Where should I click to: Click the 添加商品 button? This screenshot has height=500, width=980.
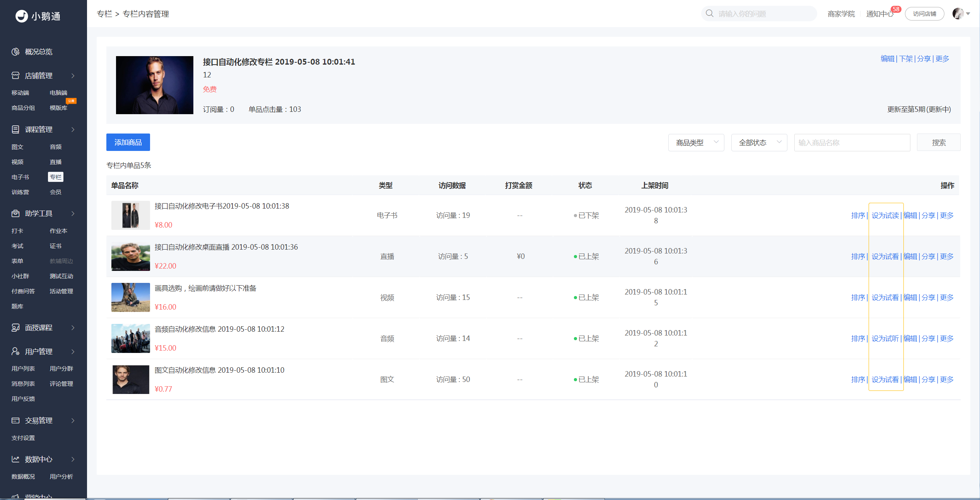(128, 142)
